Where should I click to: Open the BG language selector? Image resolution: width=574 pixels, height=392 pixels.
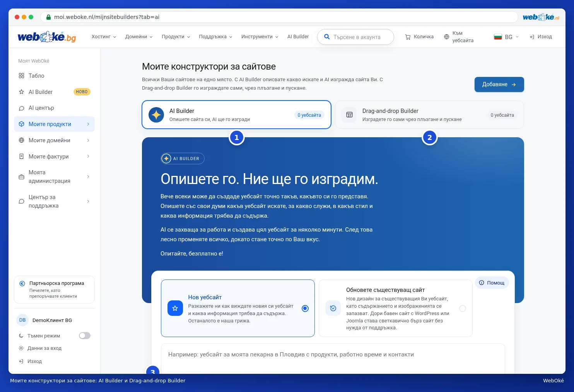coord(506,37)
